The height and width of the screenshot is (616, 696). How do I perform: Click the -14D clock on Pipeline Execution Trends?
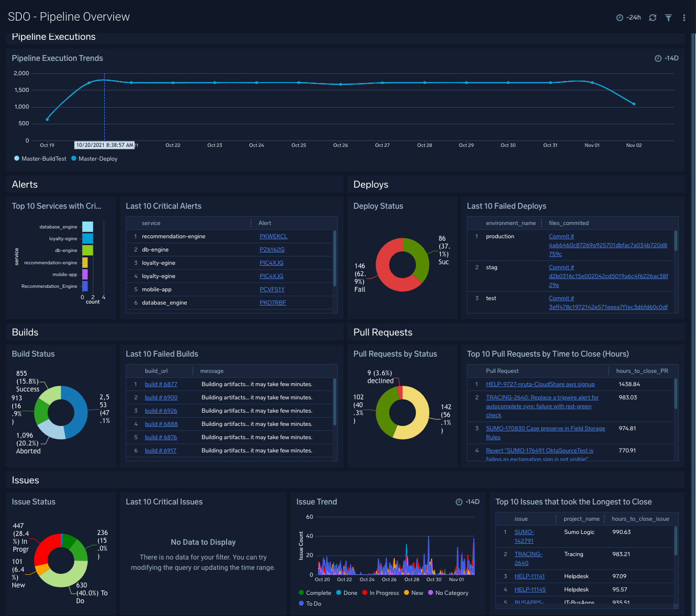(659, 58)
